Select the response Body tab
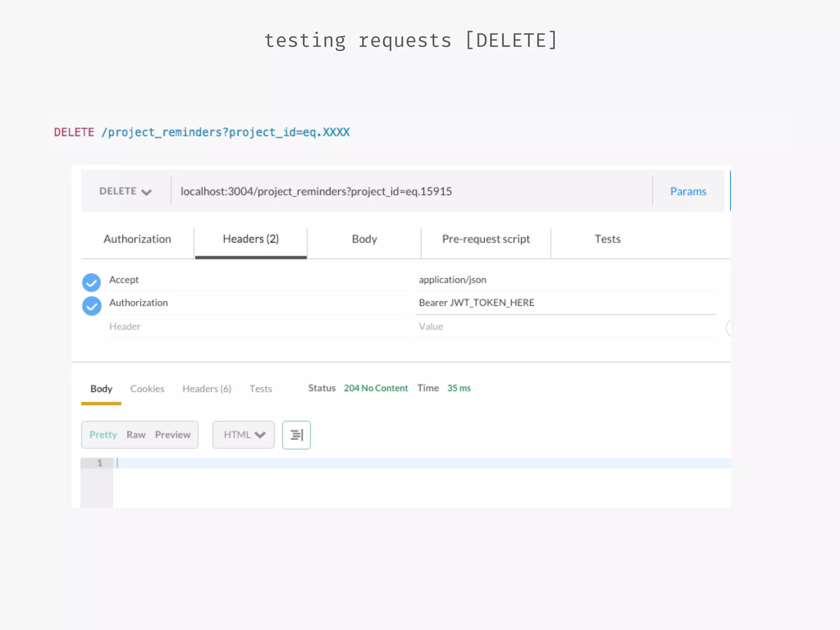The height and width of the screenshot is (630, 840). pos(101,389)
